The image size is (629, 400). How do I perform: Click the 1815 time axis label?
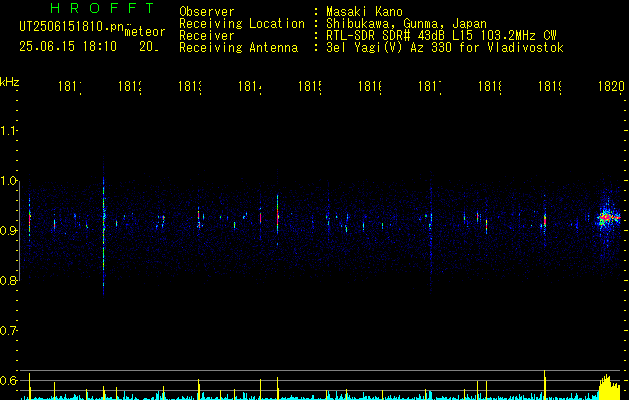pos(310,86)
